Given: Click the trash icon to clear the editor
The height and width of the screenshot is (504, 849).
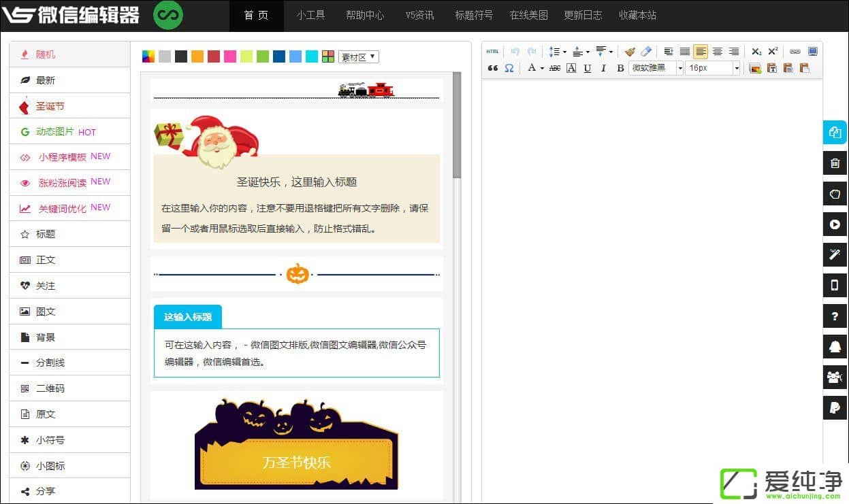Looking at the screenshot, I should (x=835, y=163).
